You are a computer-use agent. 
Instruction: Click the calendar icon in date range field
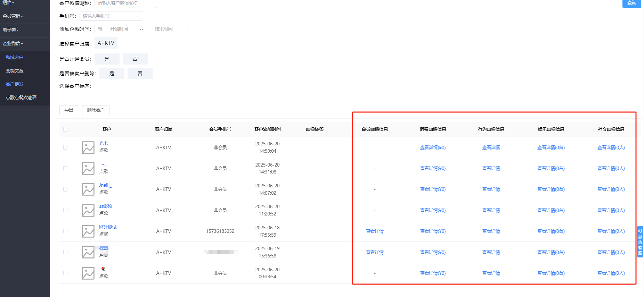click(x=100, y=29)
